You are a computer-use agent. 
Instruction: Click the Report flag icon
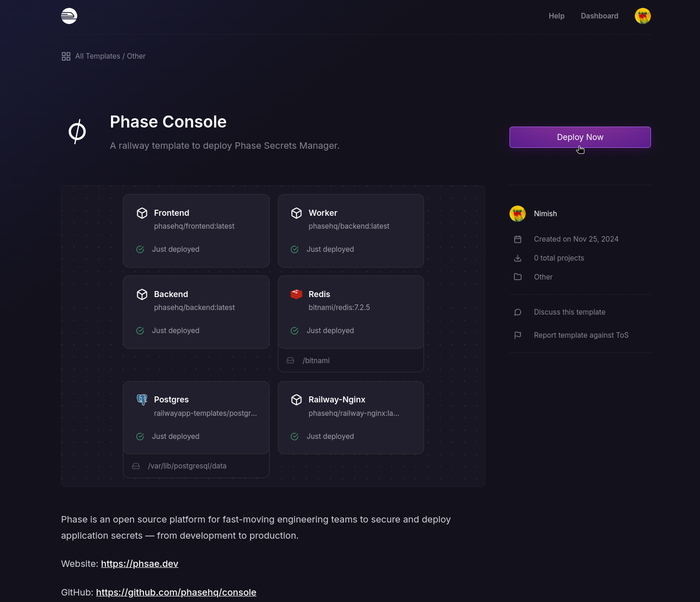coord(518,335)
